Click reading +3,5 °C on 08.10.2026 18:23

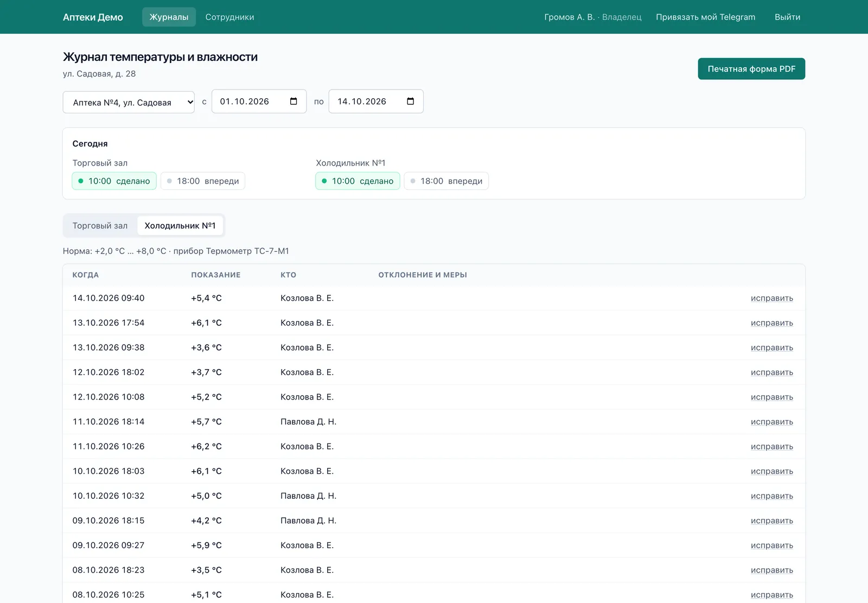[x=206, y=570]
